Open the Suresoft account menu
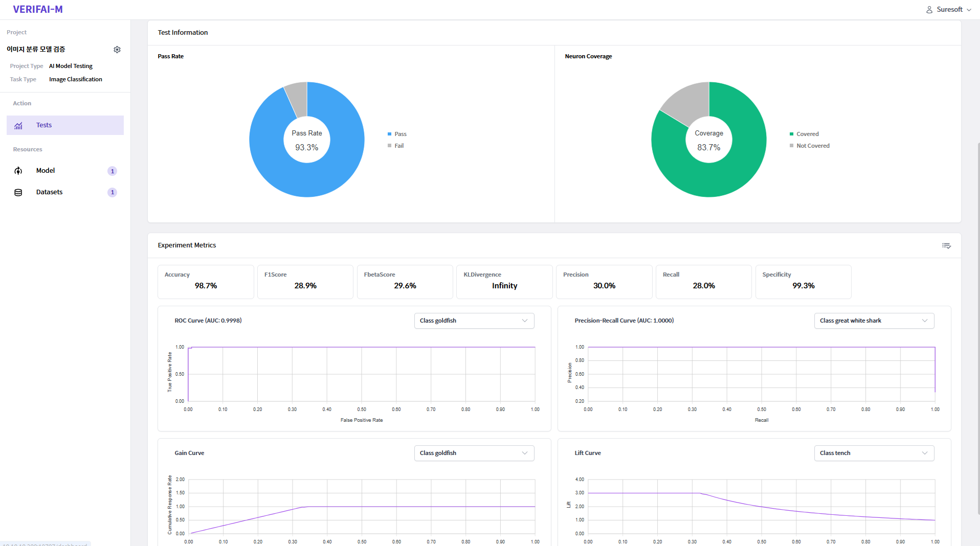 (953, 10)
